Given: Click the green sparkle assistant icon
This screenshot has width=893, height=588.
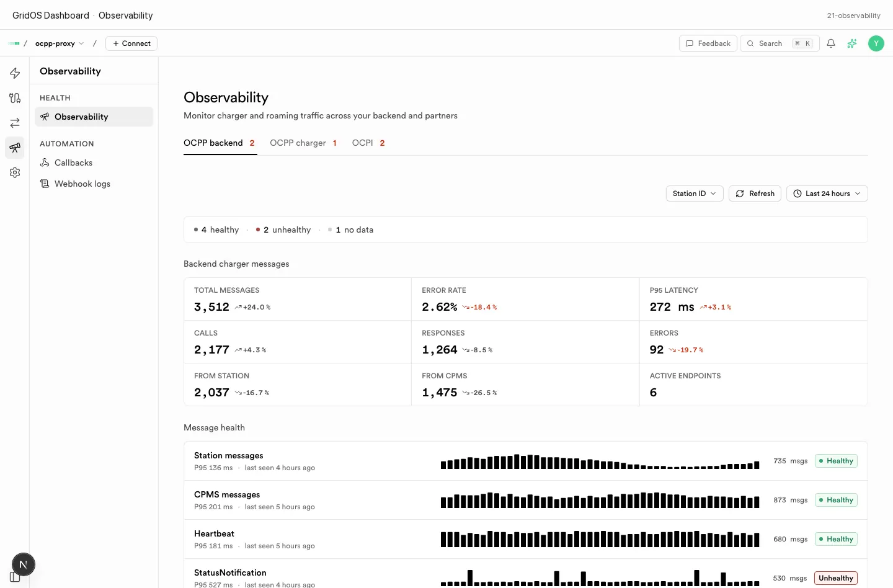Looking at the screenshot, I should point(852,43).
